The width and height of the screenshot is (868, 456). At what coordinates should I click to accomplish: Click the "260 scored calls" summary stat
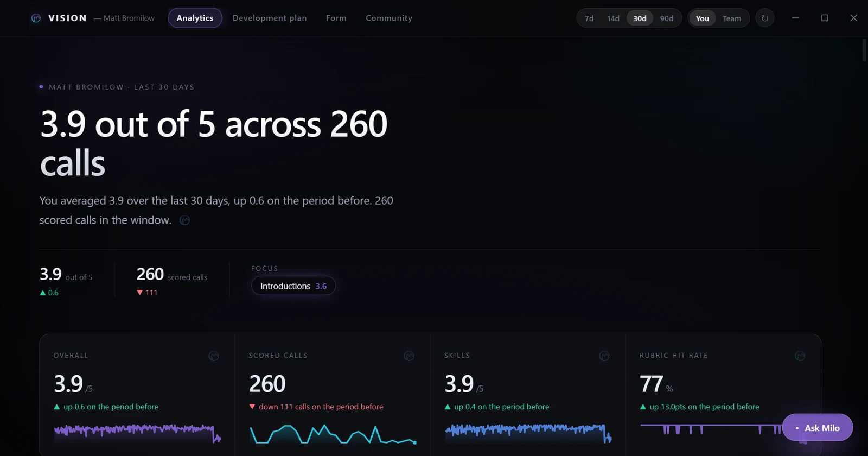(172, 275)
